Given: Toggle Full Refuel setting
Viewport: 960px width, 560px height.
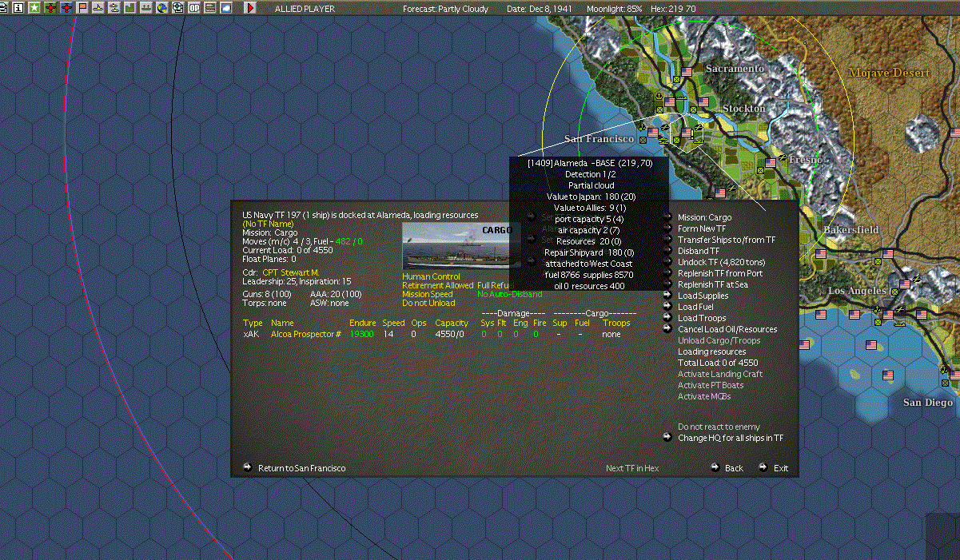Looking at the screenshot, I should (x=493, y=285).
